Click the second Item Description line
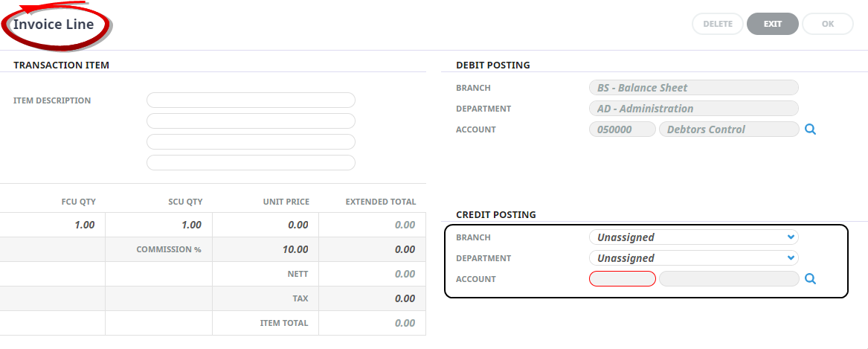The image size is (868, 349). [251, 121]
